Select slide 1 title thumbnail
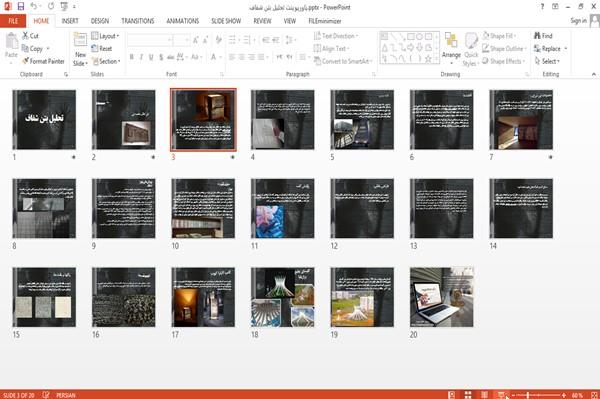The height and width of the screenshot is (399, 600). click(44, 120)
